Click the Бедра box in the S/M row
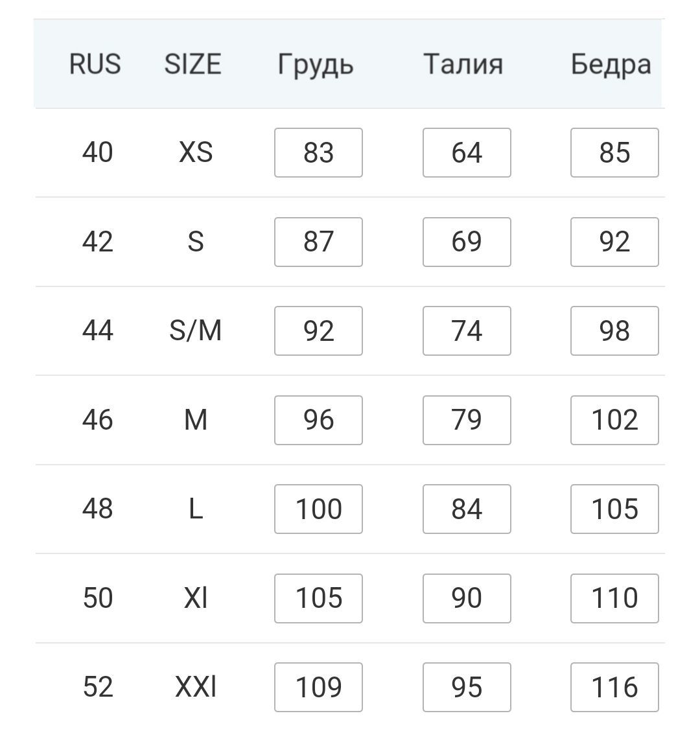The image size is (700, 731). pyautogui.click(x=614, y=331)
